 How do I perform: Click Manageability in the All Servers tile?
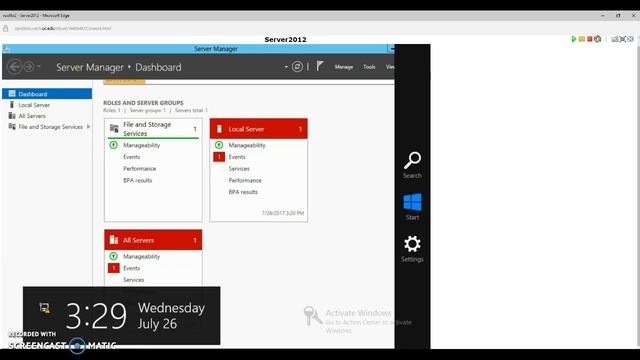[142, 257]
